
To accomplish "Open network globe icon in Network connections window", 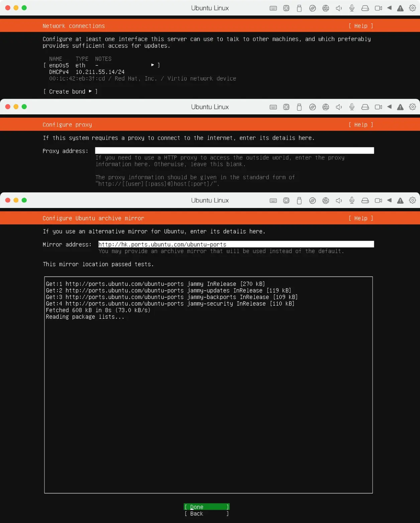I will click(x=326, y=8).
